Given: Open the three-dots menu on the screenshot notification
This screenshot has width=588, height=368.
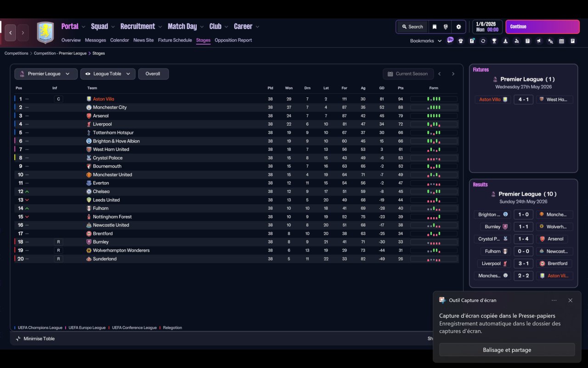Looking at the screenshot, I should click(554, 300).
